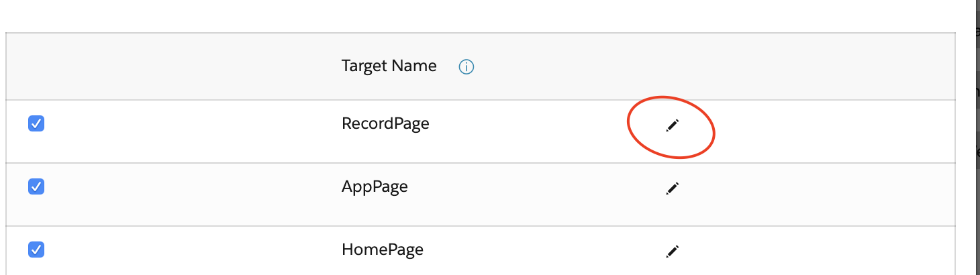The width and height of the screenshot is (980, 275).
Task: Deselect the HomePage checkbox
Action: click(36, 250)
